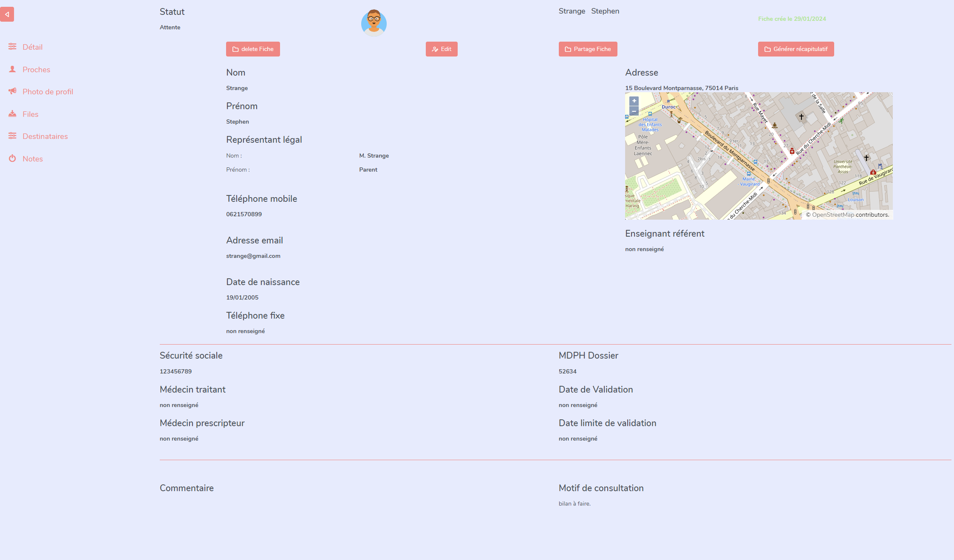Click the delete Fiche trash icon
Viewport: 954px width, 560px height.
[235, 49]
